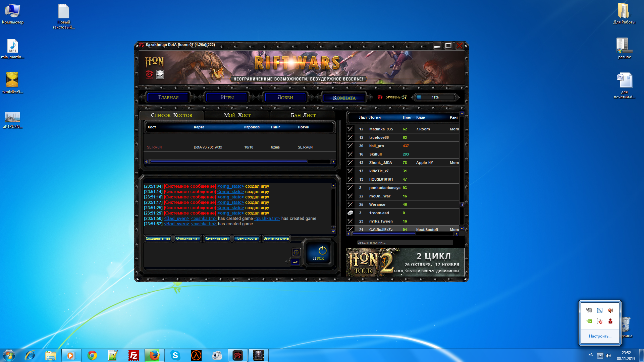644x362 pixels.
Task: Open the ЛОББИ tab
Action: click(285, 98)
